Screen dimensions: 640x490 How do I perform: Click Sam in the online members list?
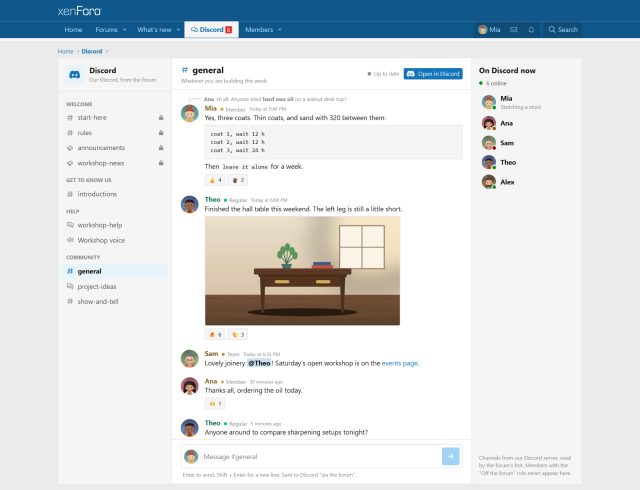pyautogui.click(x=525, y=143)
